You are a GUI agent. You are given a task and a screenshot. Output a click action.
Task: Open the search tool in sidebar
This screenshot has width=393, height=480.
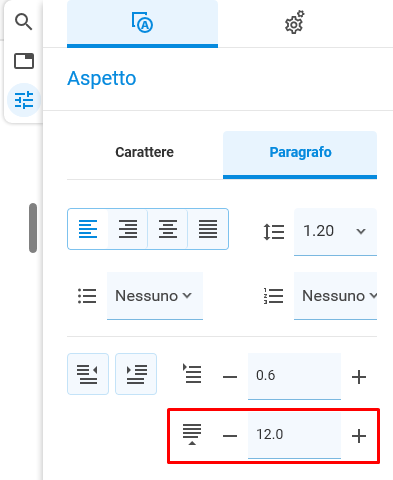pyautogui.click(x=24, y=22)
